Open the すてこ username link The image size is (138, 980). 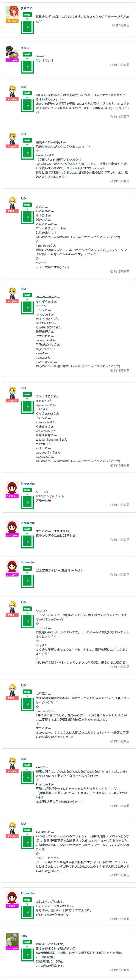pos(28,8)
